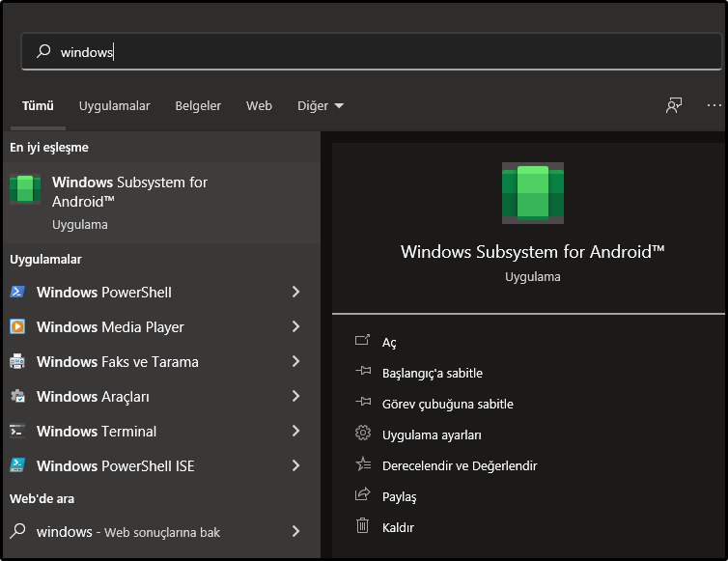This screenshot has width=728, height=561.
Task: Click the feedback icon in the top bar
Action: (x=674, y=105)
